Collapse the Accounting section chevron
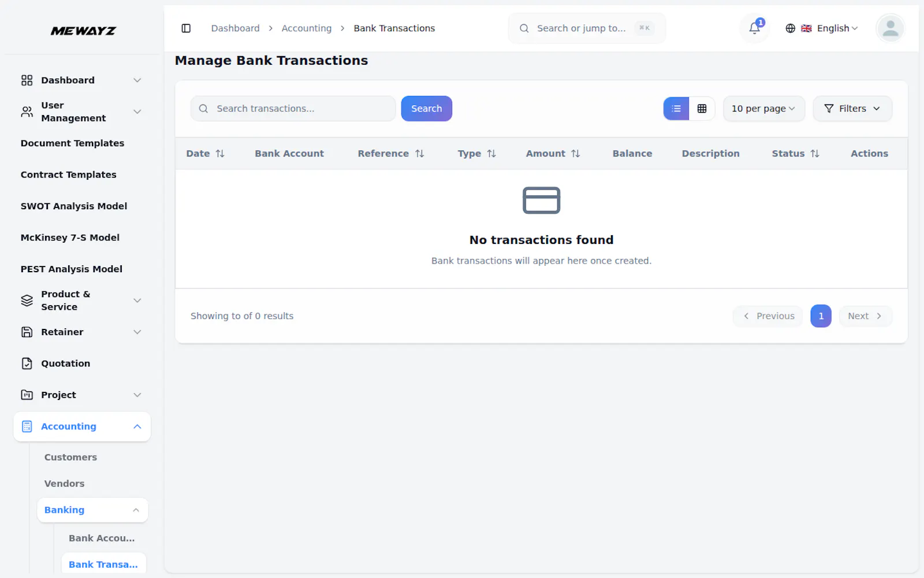This screenshot has width=924, height=578. click(137, 427)
